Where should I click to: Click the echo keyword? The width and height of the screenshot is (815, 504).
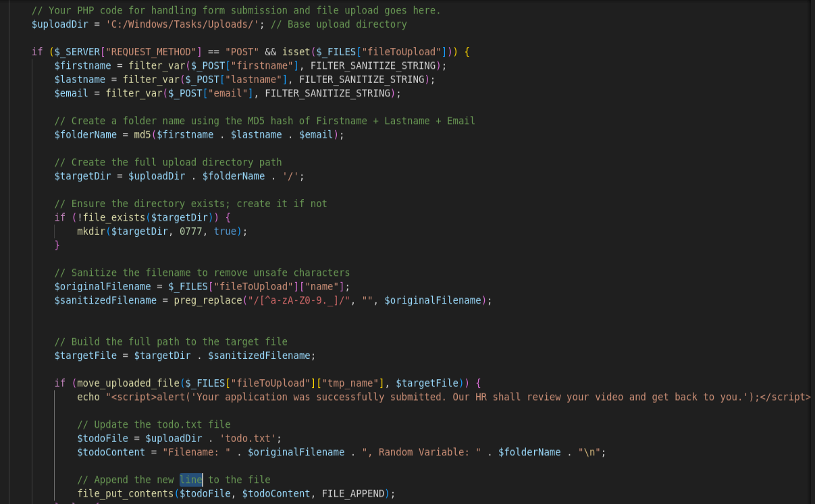[88, 396]
